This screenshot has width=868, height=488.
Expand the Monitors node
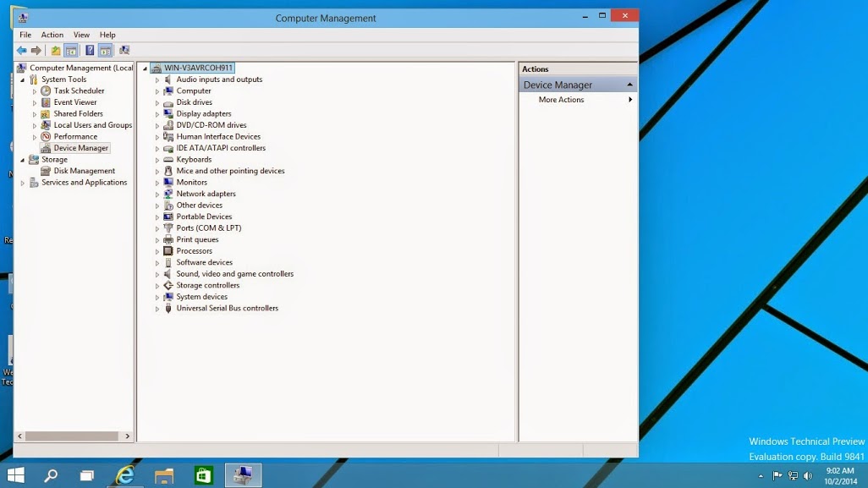tap(157, 183)
